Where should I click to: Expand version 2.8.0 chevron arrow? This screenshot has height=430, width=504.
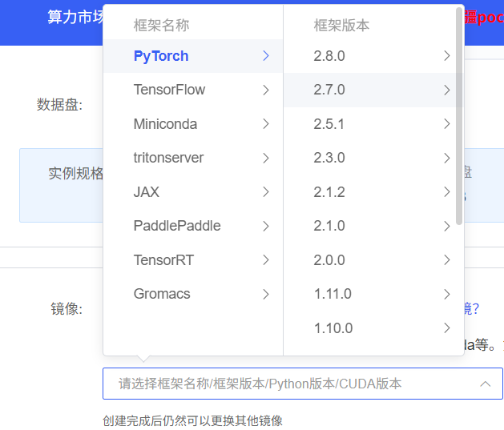pos(447,56)
